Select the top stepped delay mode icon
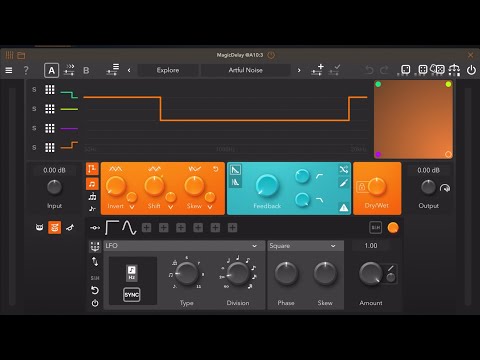This screenshot has width=480, height=360. click(x=92, y=169)
